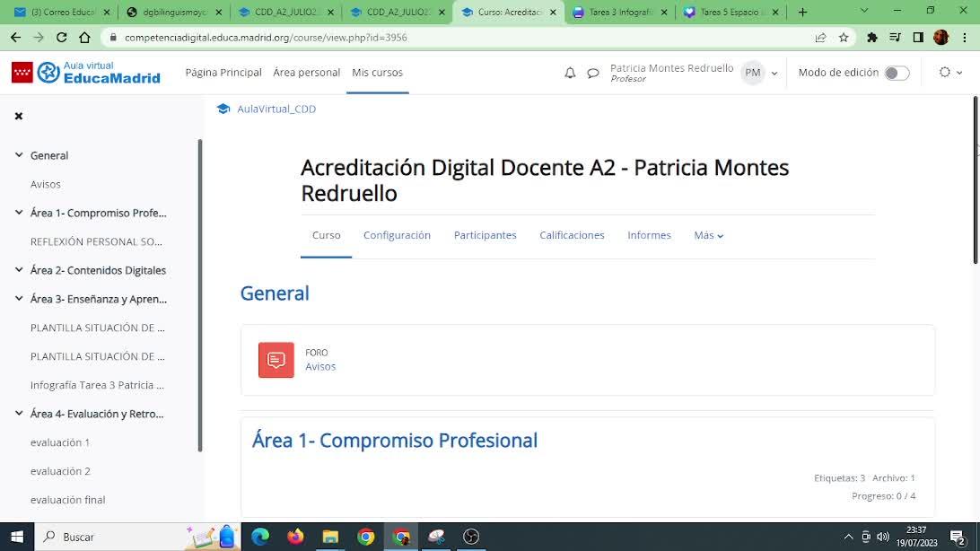Open the AulaVirtual_CDD breadcrumb link
The height and width of the screenshot is (551, 980).
coord(276,109)
